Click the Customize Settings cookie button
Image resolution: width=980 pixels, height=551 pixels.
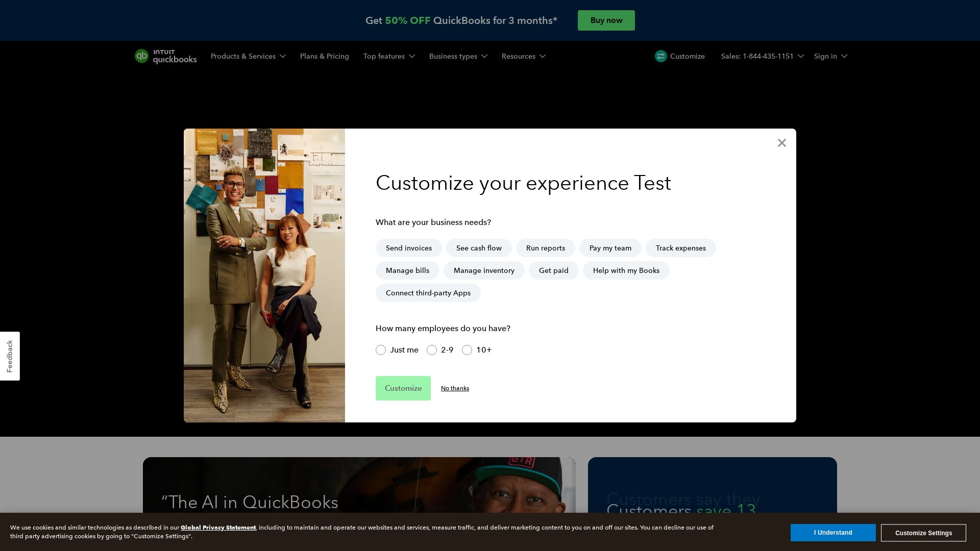pos(923,533)
